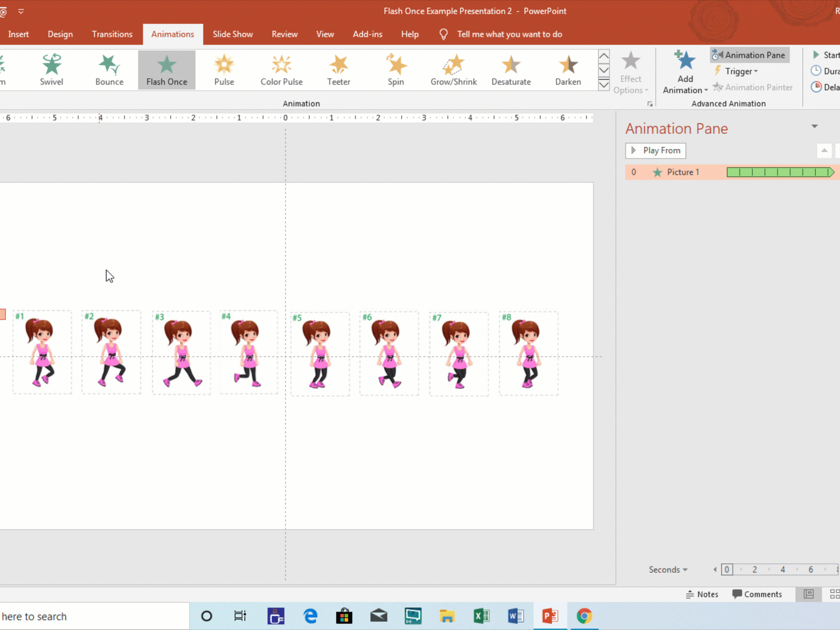
Task: Open the Add Animation gallery
Action: click(x=684, y=71)
